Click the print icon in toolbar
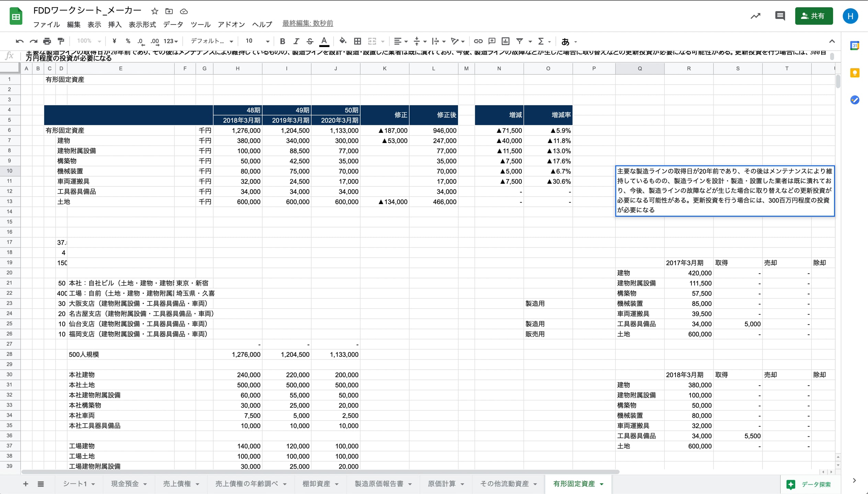868x494 pixels. tap(47, 41)
